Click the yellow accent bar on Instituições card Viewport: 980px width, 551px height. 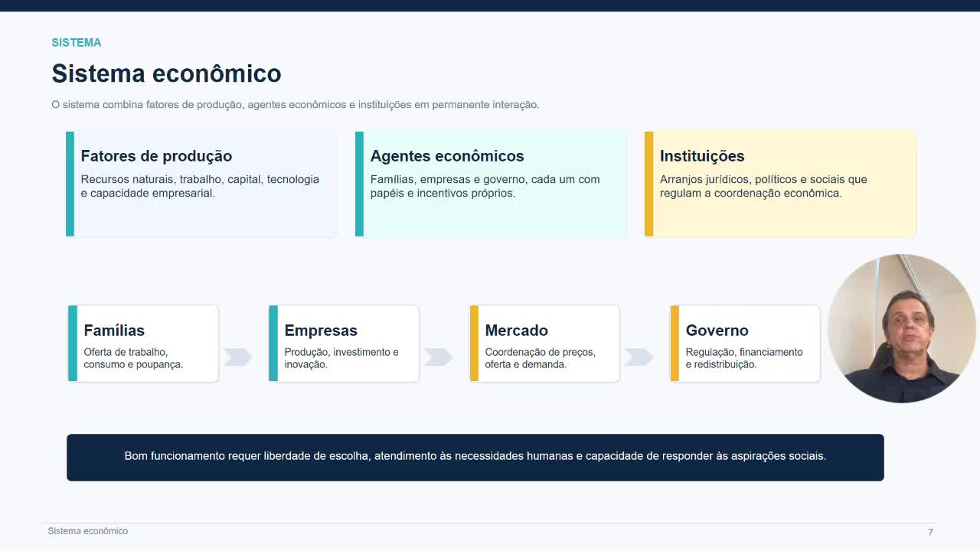point(648,184)
